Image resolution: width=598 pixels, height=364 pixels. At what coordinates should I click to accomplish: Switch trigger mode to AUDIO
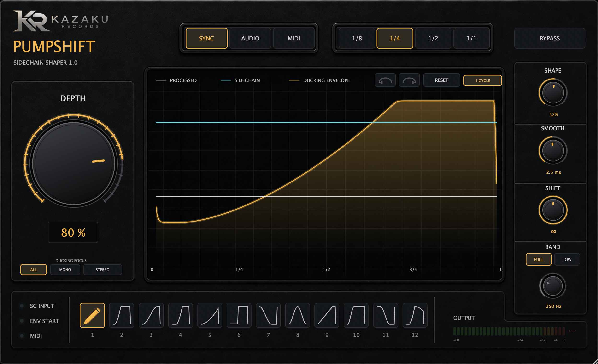coord(250,38)
